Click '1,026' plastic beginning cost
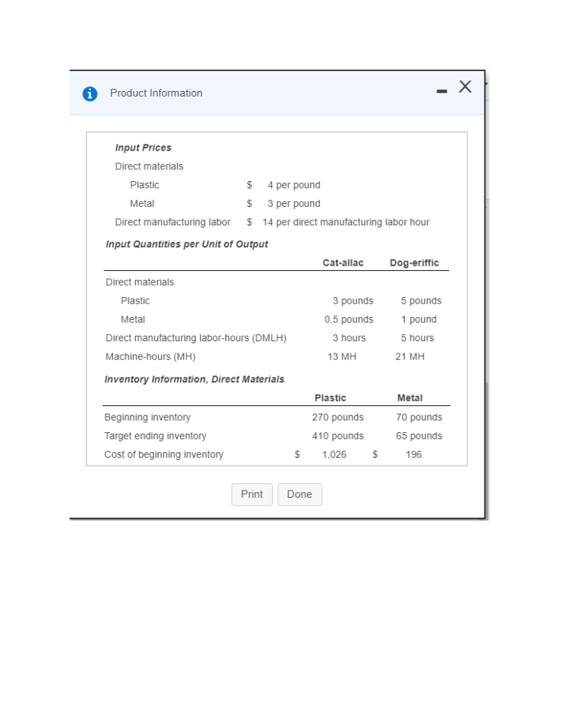Viewport: 562px width, 728px height. point(334,454)
